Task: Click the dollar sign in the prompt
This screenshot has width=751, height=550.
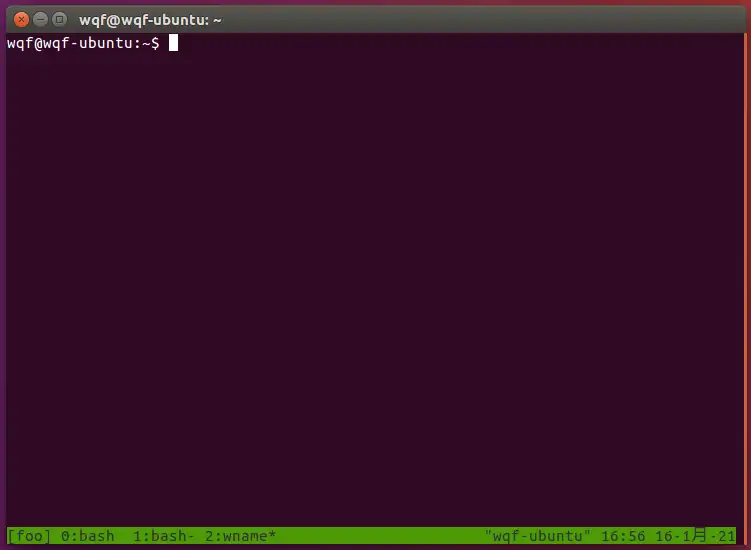Action: point(155,43)
